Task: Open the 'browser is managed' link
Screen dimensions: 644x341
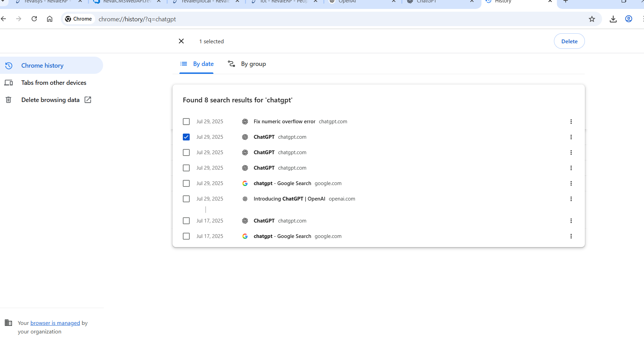Action: [x=55, y=323]
